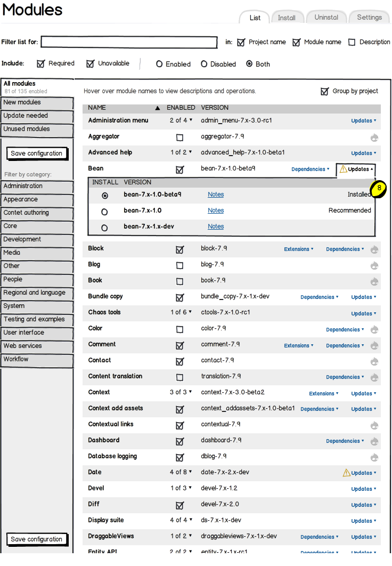The height and width of the screenshot is (566, 392).
Task: Switch to the Install tab
Action: tap(287, 18)
